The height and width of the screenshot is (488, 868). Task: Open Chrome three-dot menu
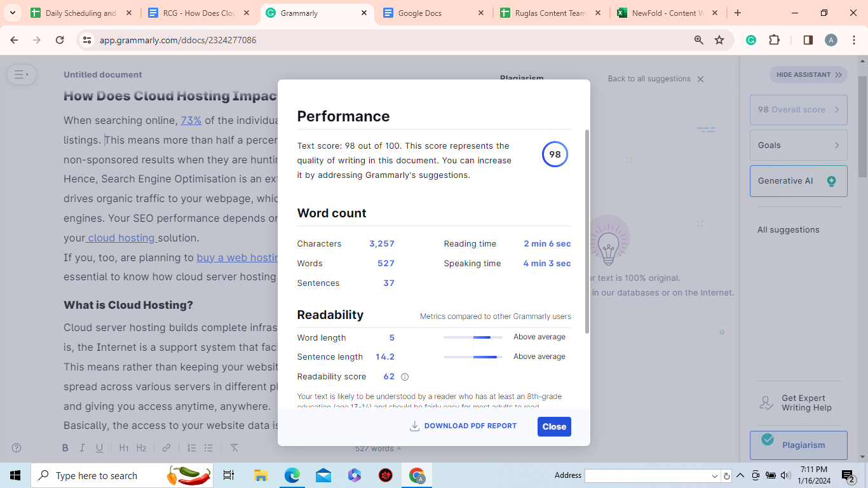click(854, 40)
